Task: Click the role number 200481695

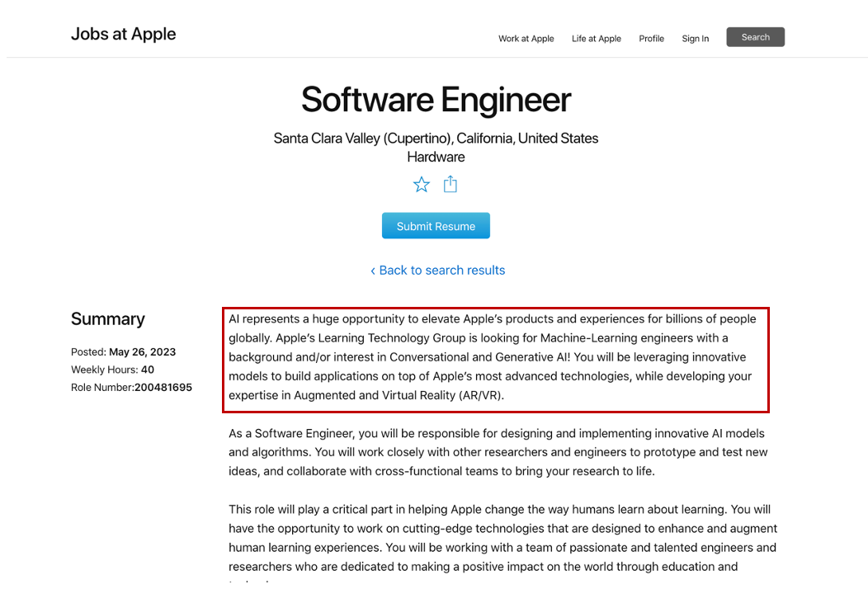Action: click(x=163, y=388)
